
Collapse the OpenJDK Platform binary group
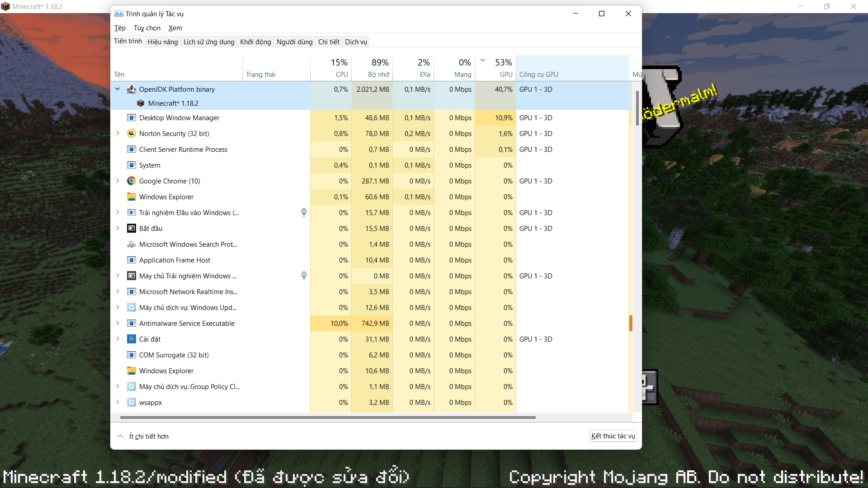118,89
